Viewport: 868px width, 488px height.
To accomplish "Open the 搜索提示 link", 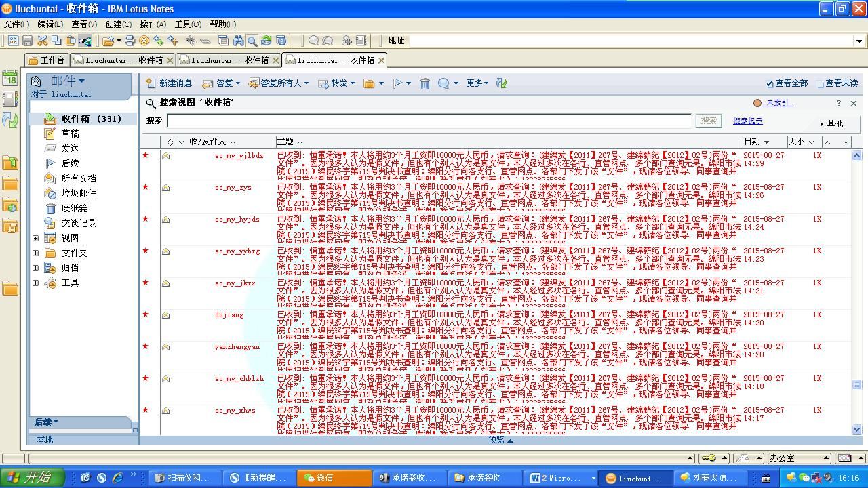I will coord(748,121).
